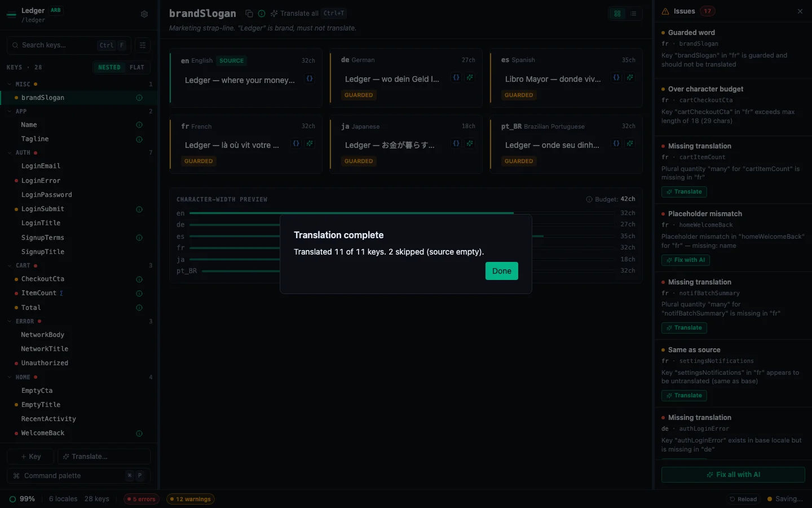Click the placeholder braces icon on Japanese card

456,143
